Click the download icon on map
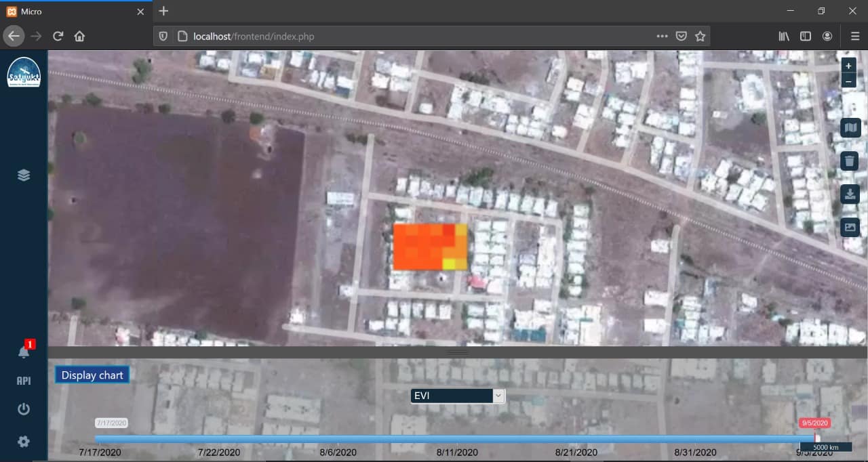Image resolution: width=868 pixels, height=462 pixels. [850, 194]
